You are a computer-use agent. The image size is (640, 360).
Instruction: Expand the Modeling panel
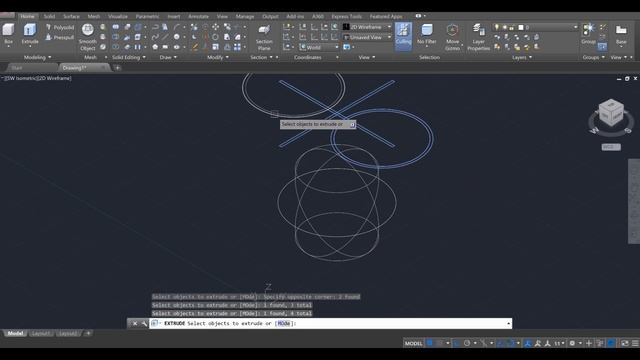[x=37, y=58]
